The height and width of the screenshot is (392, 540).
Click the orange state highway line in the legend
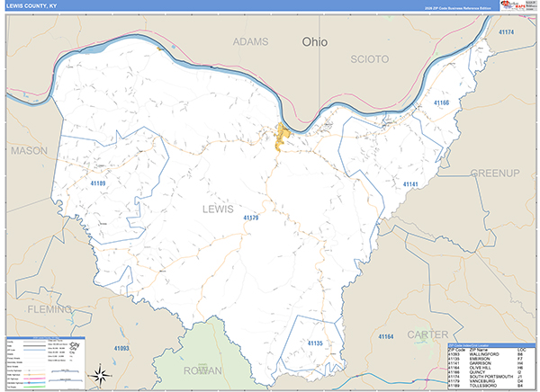(x=34, y=374)
